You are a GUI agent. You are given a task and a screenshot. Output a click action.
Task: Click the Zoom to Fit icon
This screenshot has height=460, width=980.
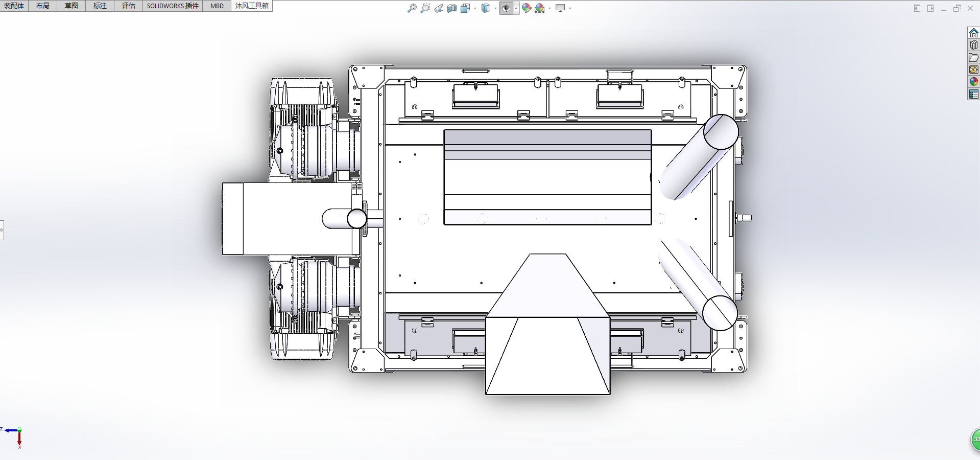(x=412, y=8)
